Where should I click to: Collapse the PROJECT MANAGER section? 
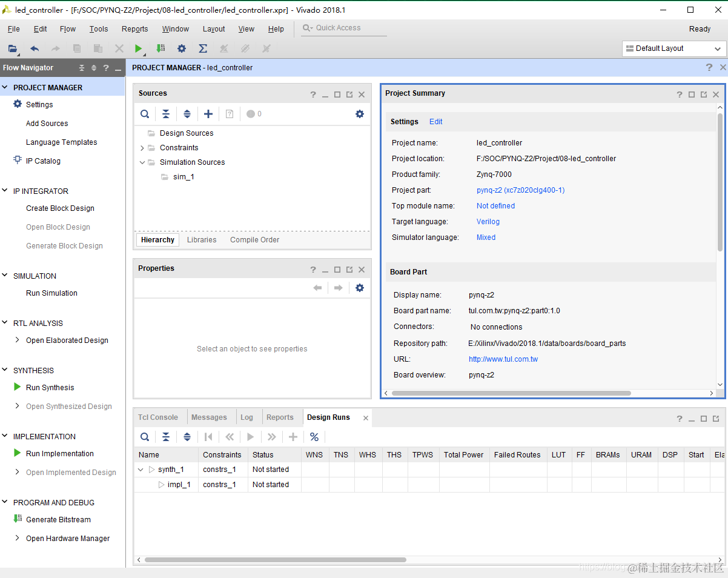pyautogui.click(x=5, y=88)
